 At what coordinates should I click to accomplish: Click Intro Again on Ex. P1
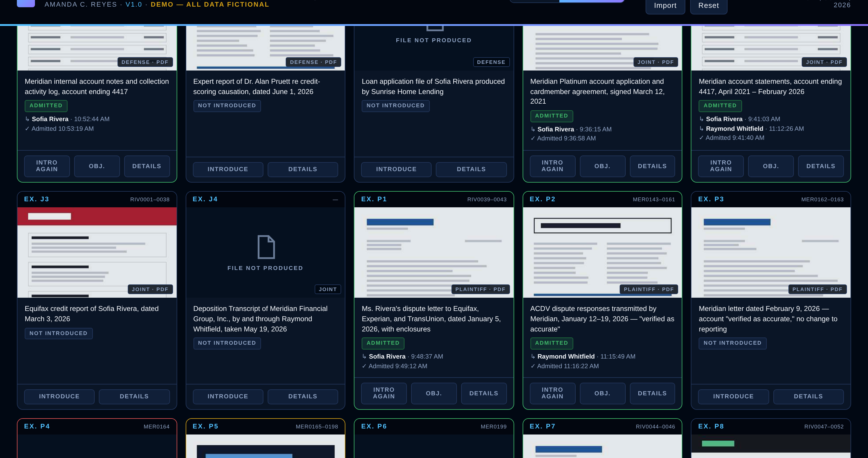click(x=384, y=393)
